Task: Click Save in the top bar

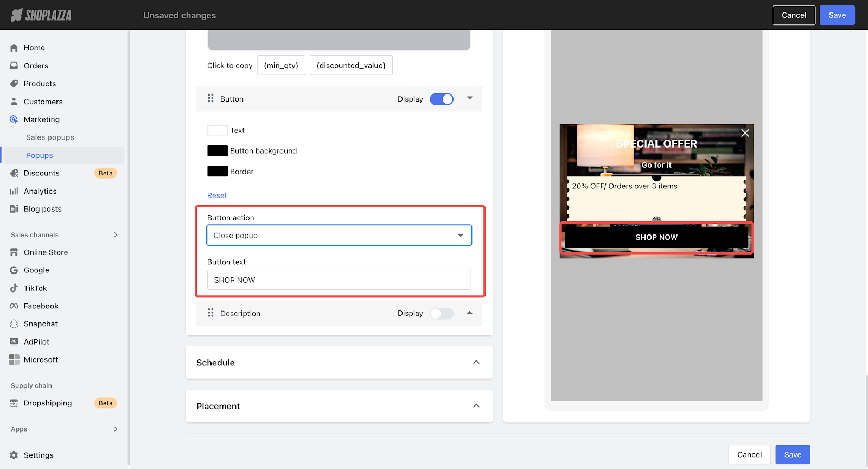Action: [x=837, y=15]
